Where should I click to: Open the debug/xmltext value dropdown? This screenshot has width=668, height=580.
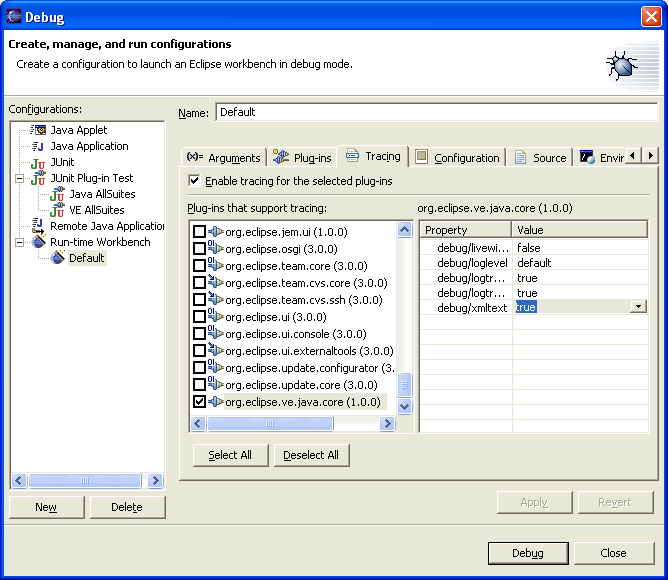(638, 307)
